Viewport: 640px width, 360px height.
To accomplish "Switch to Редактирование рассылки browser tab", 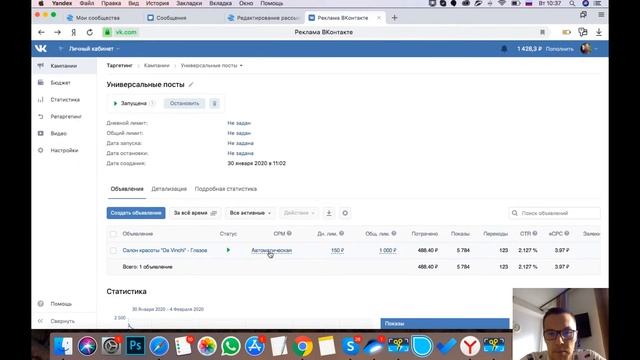I will (264, 18).
